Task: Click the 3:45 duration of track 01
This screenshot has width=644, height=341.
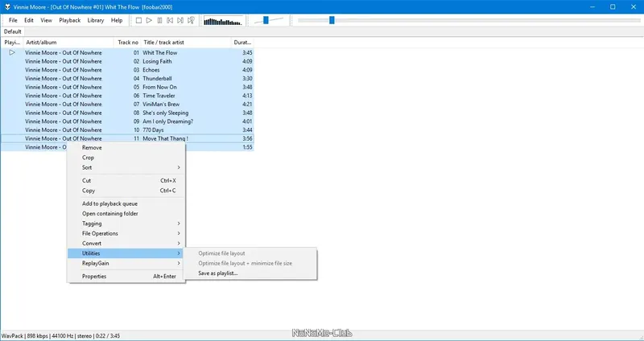Action: 247,52
